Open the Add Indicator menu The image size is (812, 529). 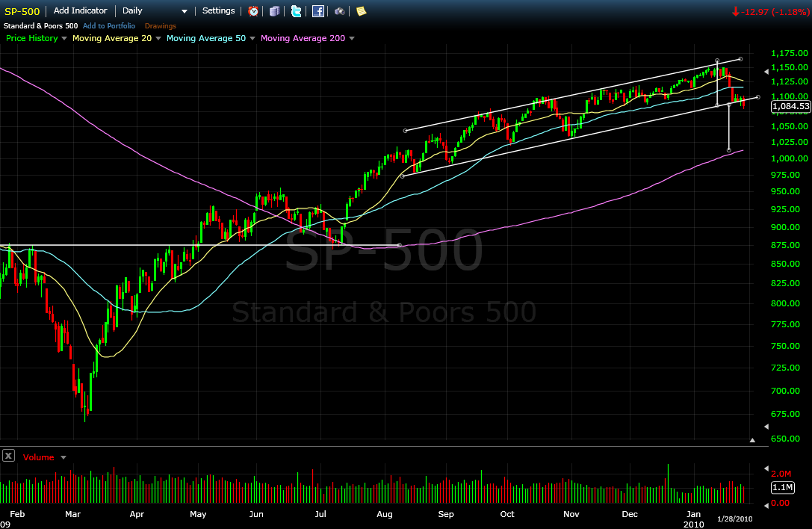point(80,10)
